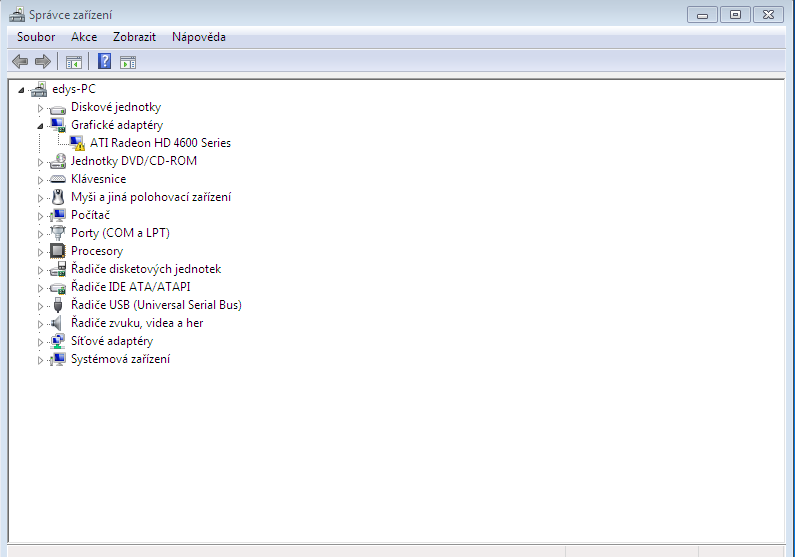Click the Řadiče IDE ATA/ATAPI icon
The width and height of the screenshot is (795, 557).
pyautogui.click(x=58, y=288)
